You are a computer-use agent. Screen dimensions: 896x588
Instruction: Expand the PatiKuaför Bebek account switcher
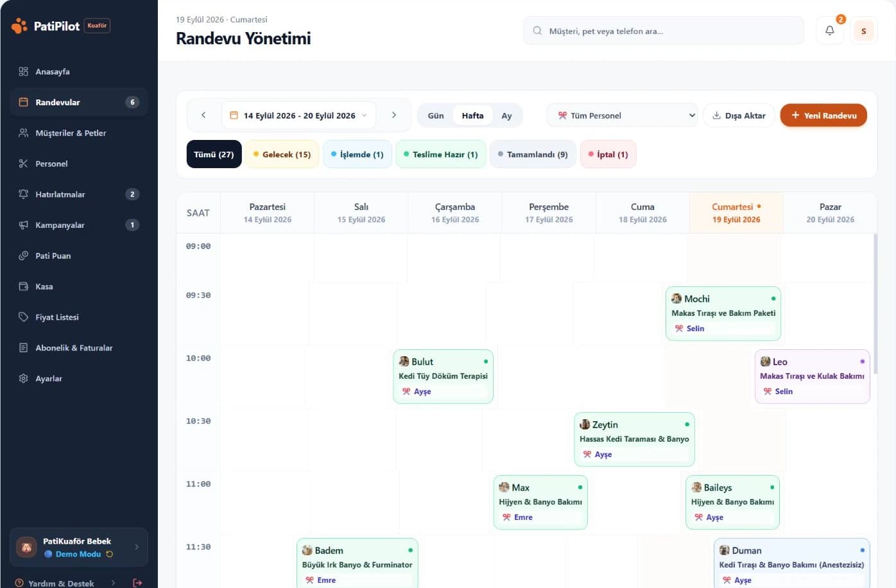click(x=79, y=547)
